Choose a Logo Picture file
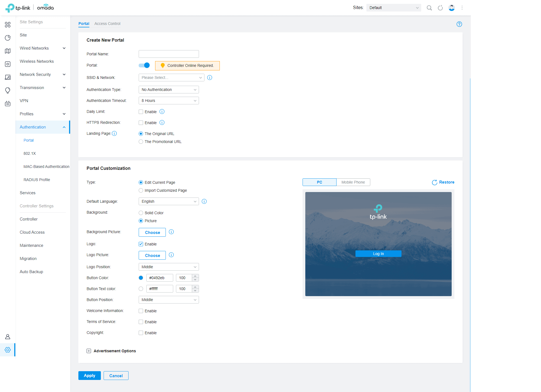The width and height of the screenshot is (541, 392). coord(152,255)
